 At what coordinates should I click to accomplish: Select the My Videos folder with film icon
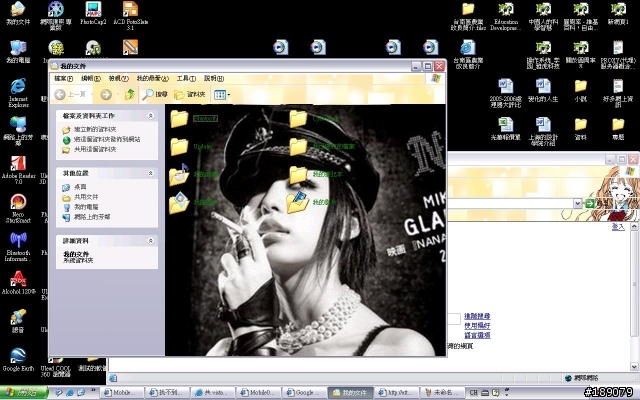coord(298,202)
